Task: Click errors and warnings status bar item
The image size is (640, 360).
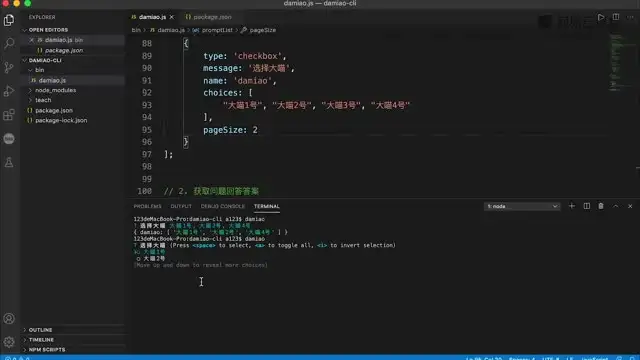Action: tap(17, 358)
